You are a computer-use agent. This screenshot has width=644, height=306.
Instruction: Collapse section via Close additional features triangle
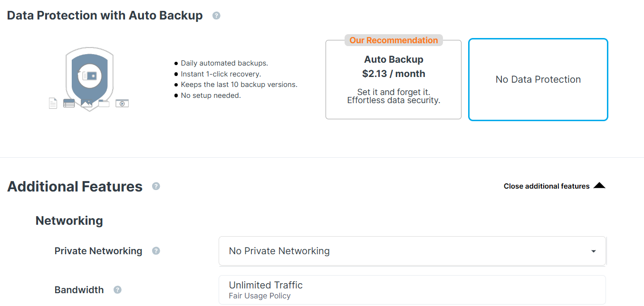pos(599,185)
